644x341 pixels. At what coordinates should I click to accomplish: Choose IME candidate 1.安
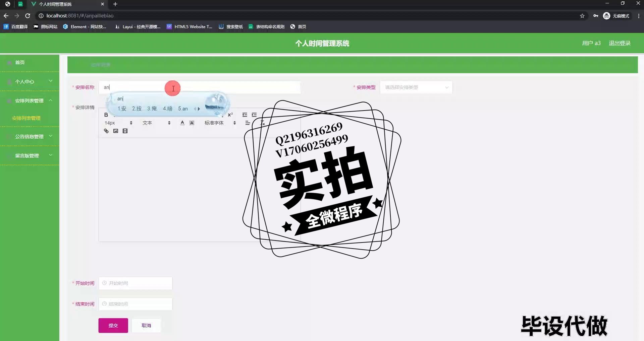(122, 109)
